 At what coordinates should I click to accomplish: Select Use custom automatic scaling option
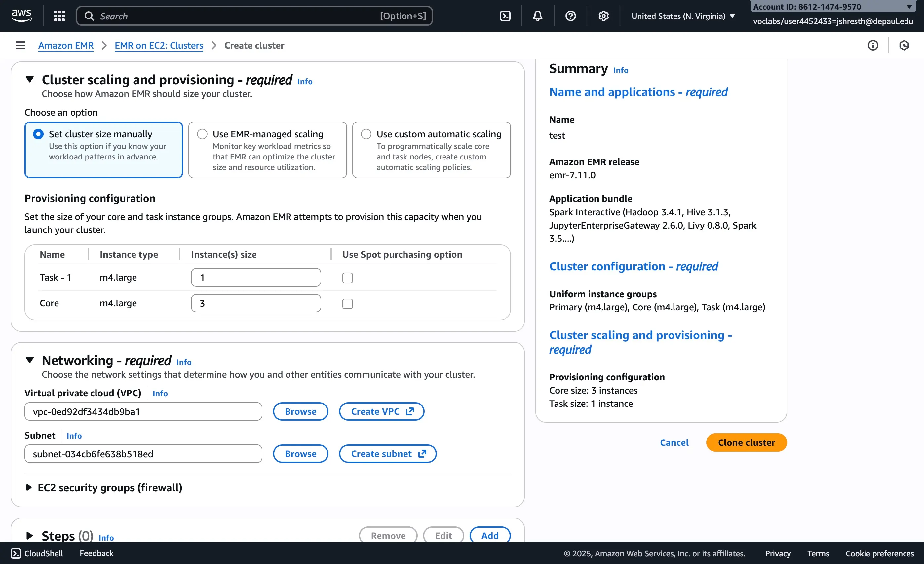[366, 134]
